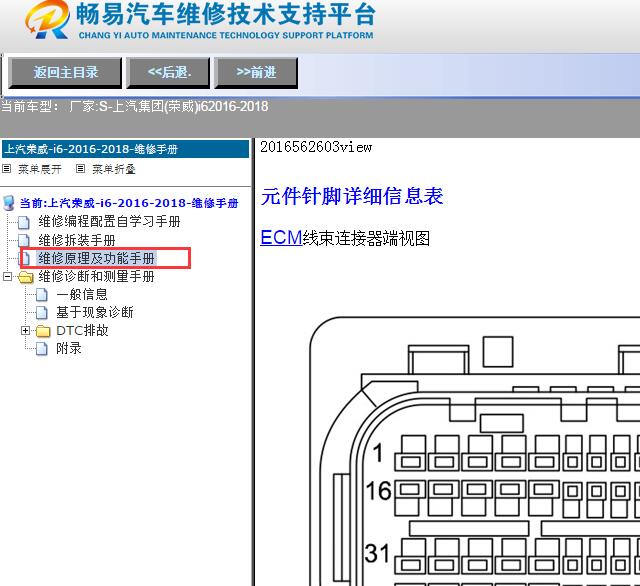Viewport: 640px width, 586px height.
Task: Click the platform logo icon
Action: [x=48, y=19]
